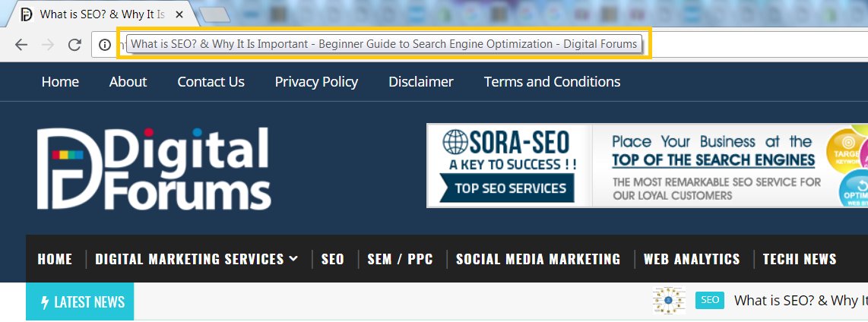Close the 'What is SEO?' tab
Screen dimensions: 868x322
(x=179, y=14)
